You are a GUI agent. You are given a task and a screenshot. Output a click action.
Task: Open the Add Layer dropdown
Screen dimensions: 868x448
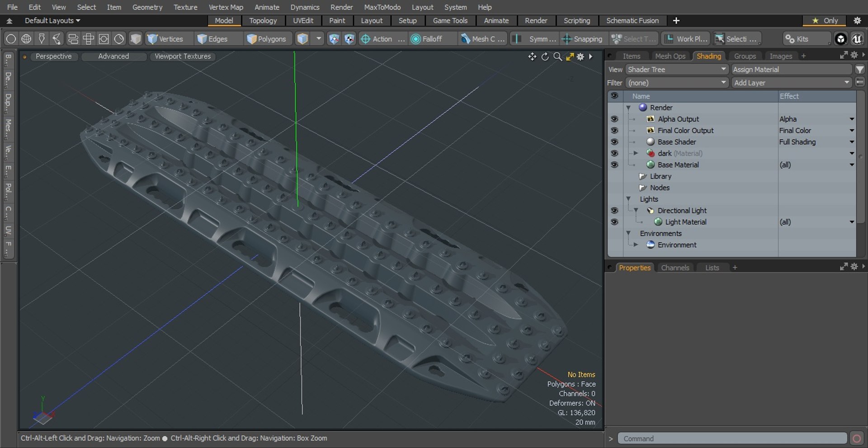click(x=792, y=83)
